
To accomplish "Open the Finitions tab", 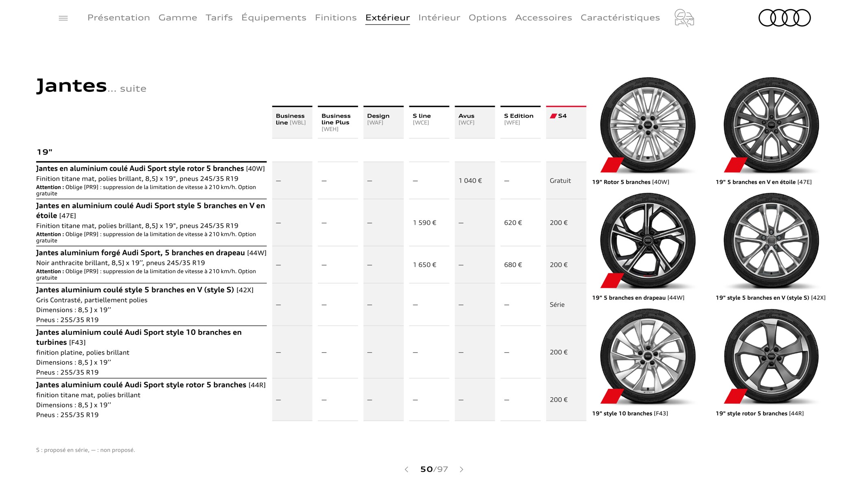I will point(336,17).
